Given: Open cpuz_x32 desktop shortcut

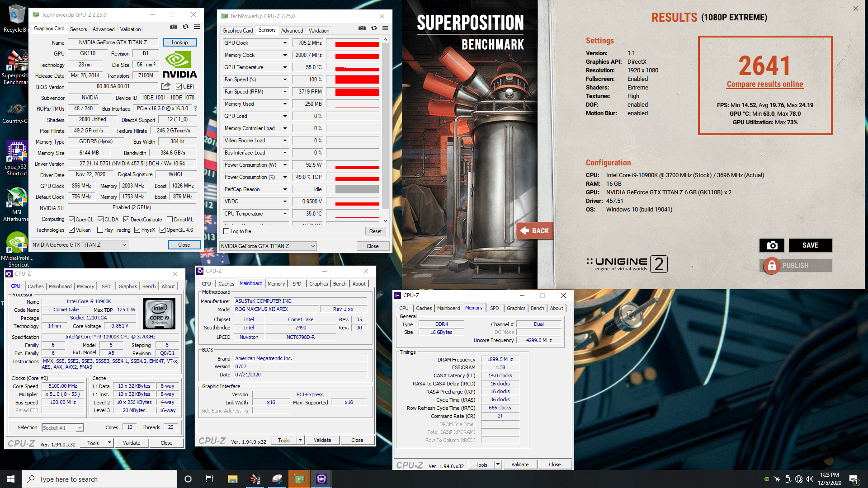Looking at the screenshot, I should [17, 158].
